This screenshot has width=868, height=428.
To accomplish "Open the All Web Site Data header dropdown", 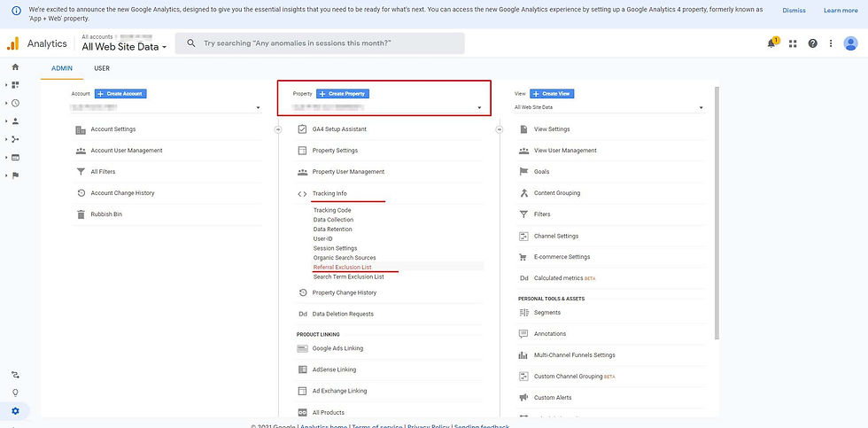I will [x=124, y=47].
